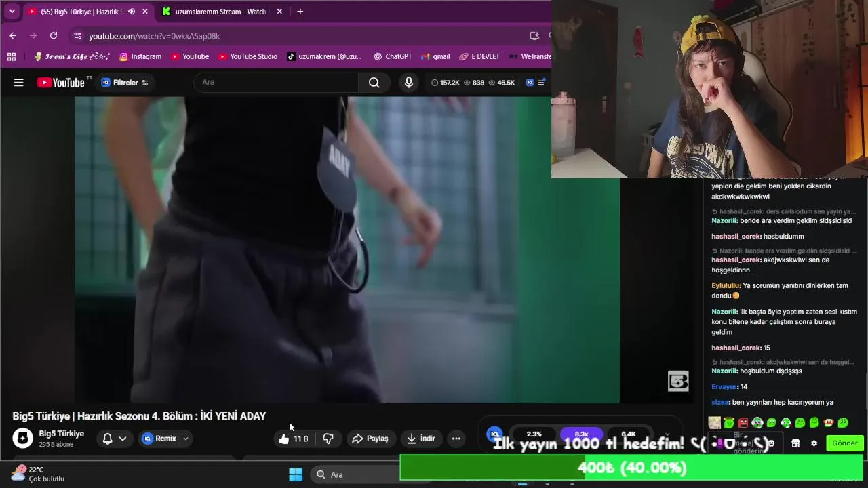Screen dimensions: 868x488
Task: Open the Filtreler extension button
Action: point(125,83)
